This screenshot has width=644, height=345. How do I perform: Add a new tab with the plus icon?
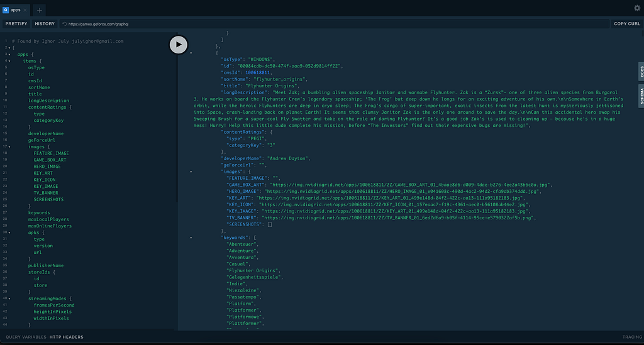pos(40,10)
